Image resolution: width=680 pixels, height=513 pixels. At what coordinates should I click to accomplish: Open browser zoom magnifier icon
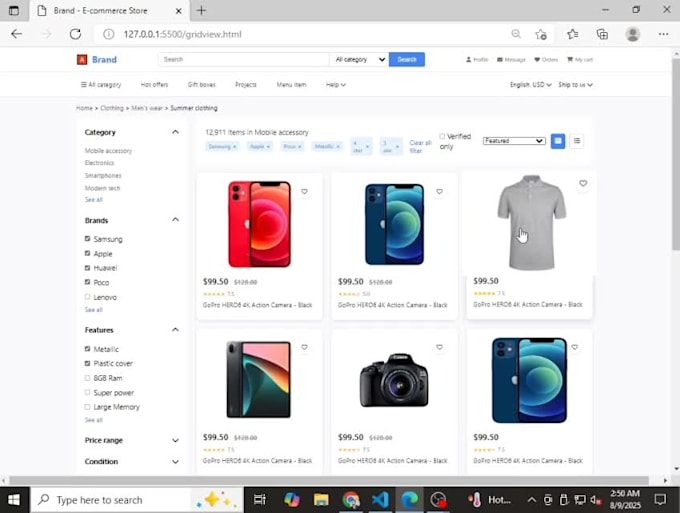pos(516,34)
